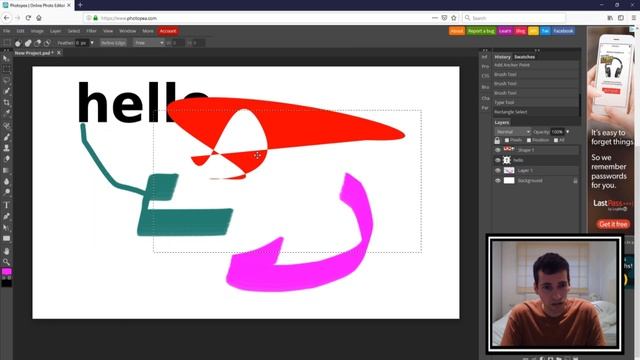Open the Filter menu
640x360 pixels.
(x=91, y=31)
